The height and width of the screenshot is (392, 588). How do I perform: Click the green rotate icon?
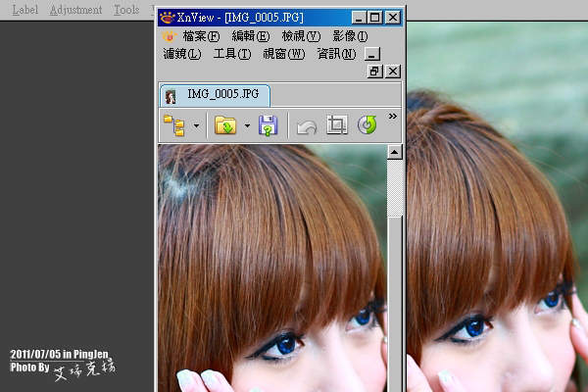pos(367,124)
